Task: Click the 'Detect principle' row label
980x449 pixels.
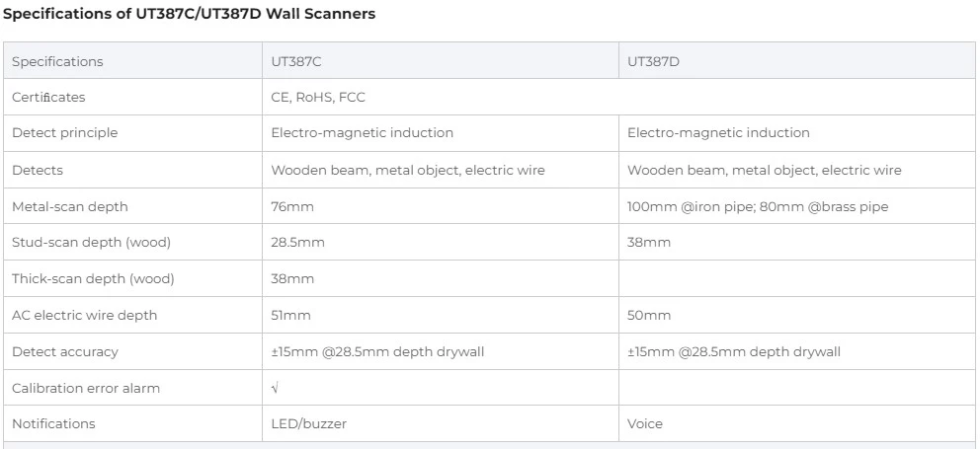Action: (64, 132)
